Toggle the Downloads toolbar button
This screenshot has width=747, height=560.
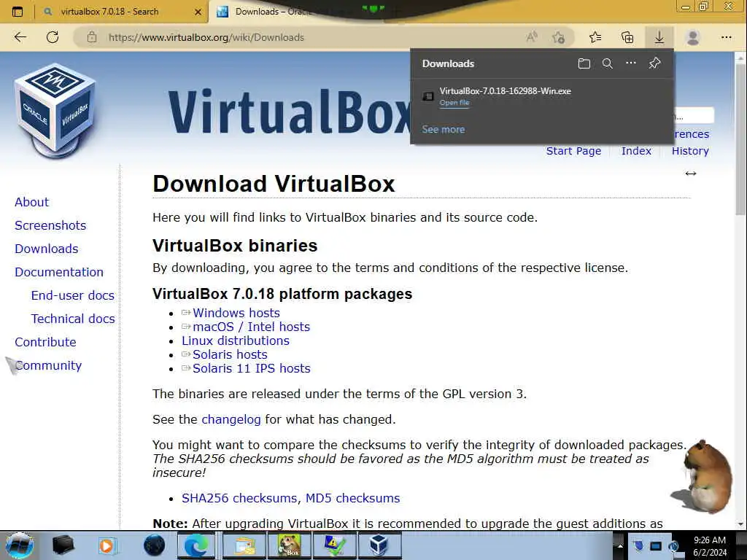pos(659,37)
